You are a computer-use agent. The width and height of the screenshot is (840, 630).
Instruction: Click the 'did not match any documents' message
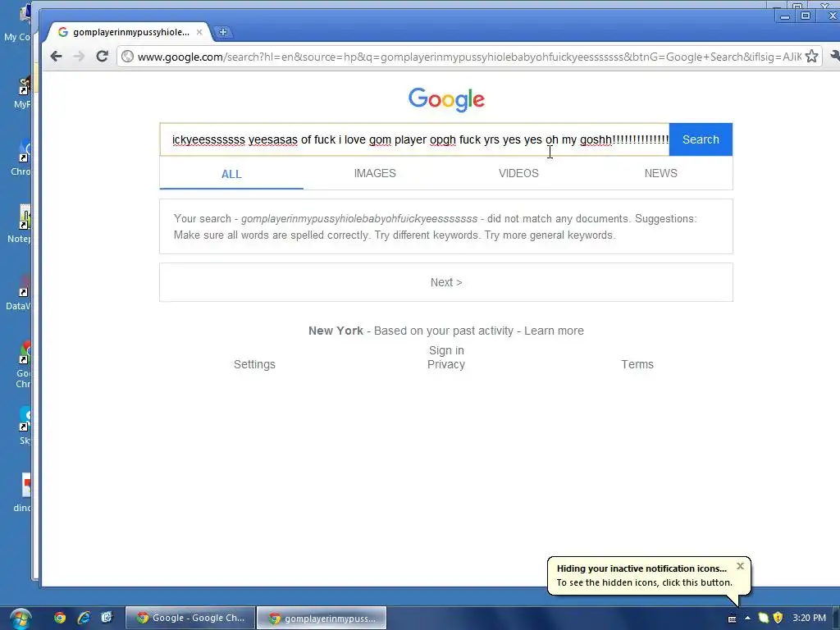click(x=445, y=226)
